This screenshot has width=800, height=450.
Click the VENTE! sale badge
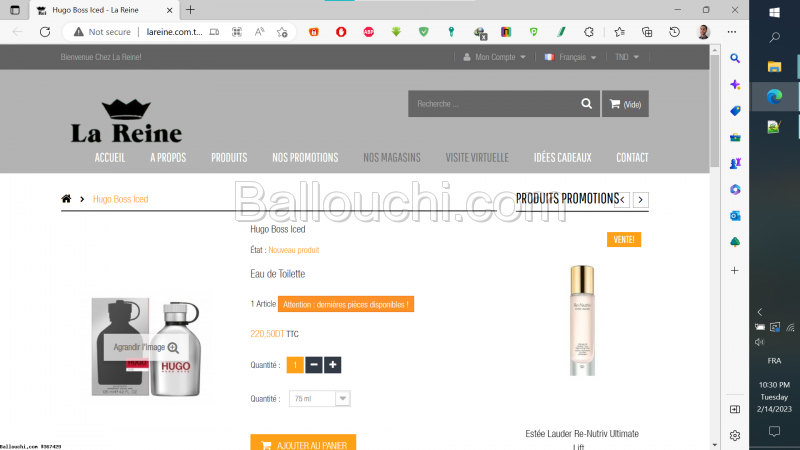point(623,239)
